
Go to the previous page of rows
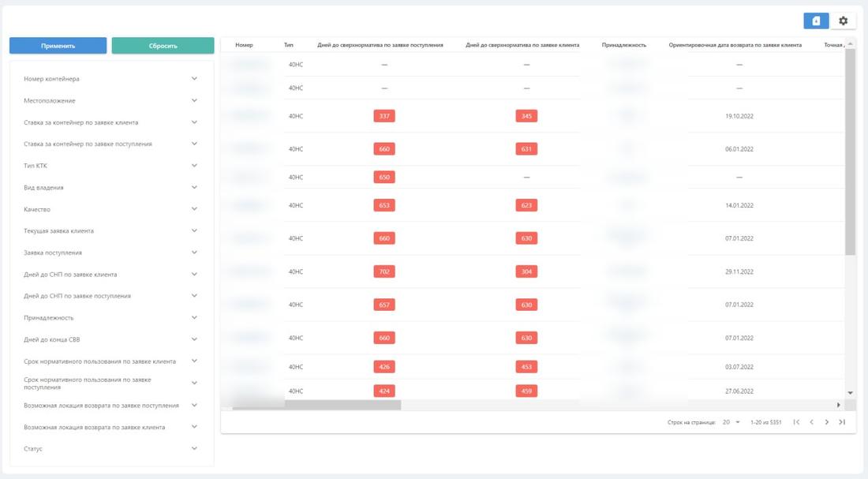click(x=811, y=422)
